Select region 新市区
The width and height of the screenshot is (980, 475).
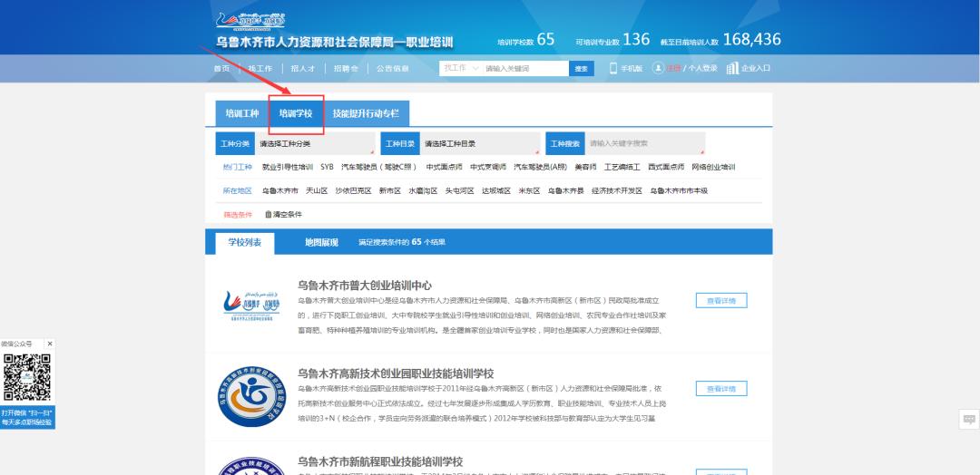[x=390, y=191]
